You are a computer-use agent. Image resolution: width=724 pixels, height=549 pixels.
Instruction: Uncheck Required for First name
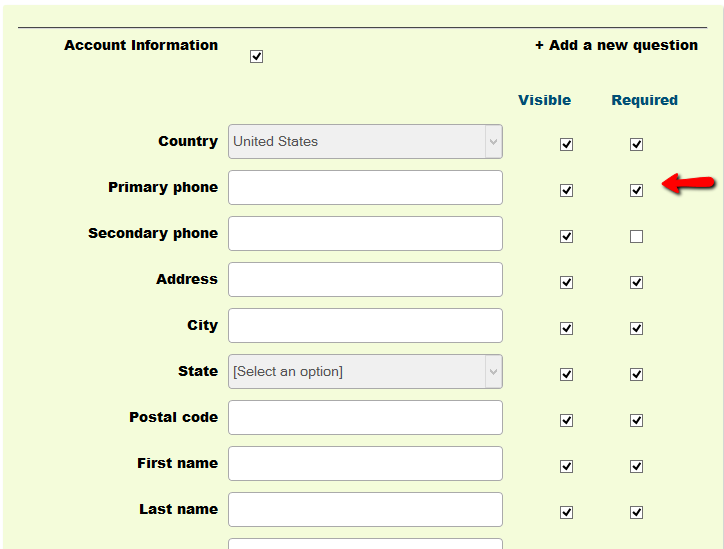pos(636,466)
